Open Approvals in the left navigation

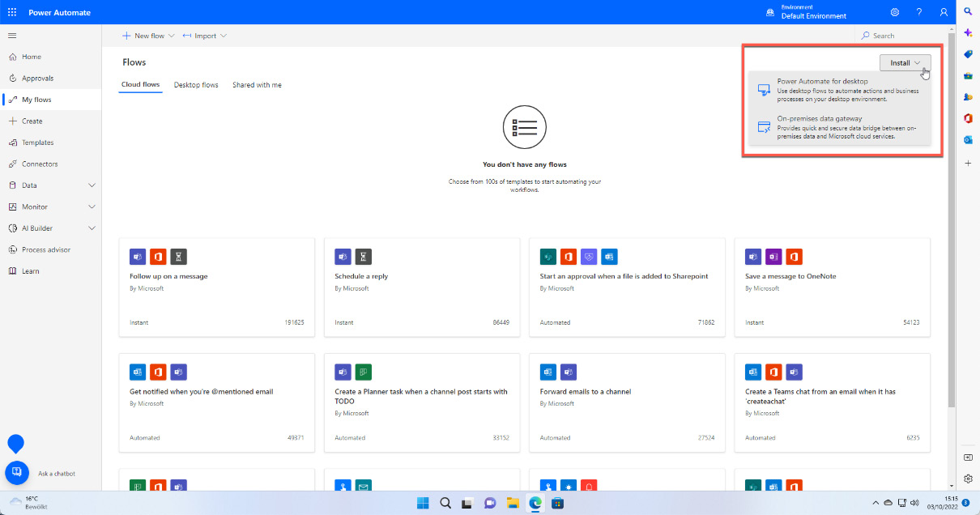[x=51, y=79]
